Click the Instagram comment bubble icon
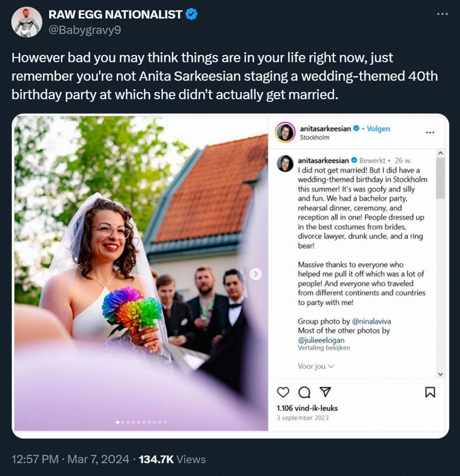Viewport: 460px width, 476px height. point(304,392)
